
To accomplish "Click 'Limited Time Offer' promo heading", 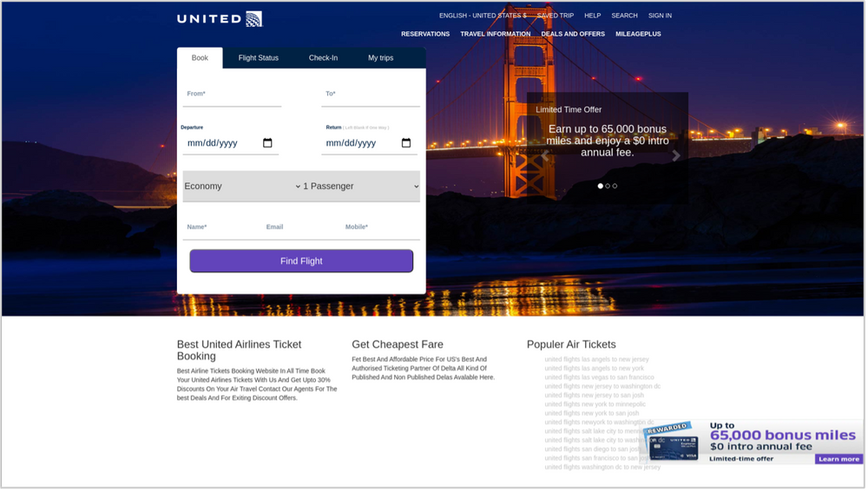I will (569, 109).
